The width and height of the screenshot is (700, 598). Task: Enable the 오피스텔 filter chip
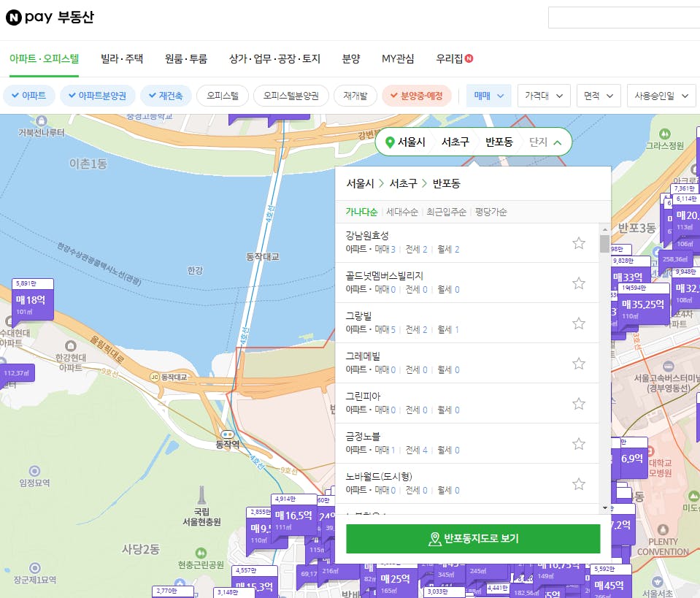(x=223, y=96)
